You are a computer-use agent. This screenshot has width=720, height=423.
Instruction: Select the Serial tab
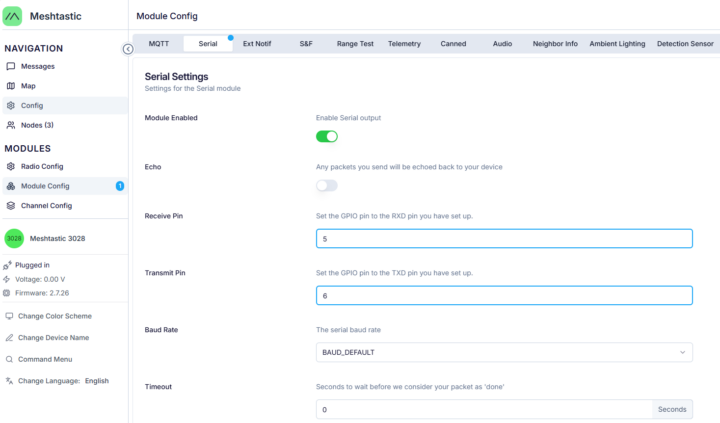click(x=208, y=44)
